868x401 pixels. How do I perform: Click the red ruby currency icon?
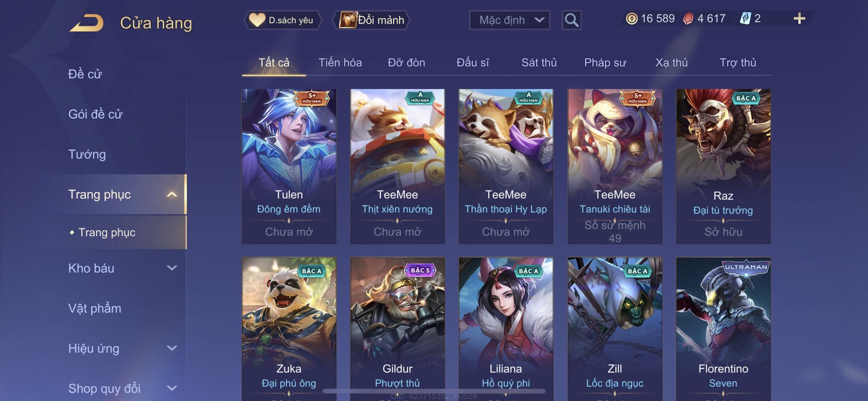[x=688, y=19]
